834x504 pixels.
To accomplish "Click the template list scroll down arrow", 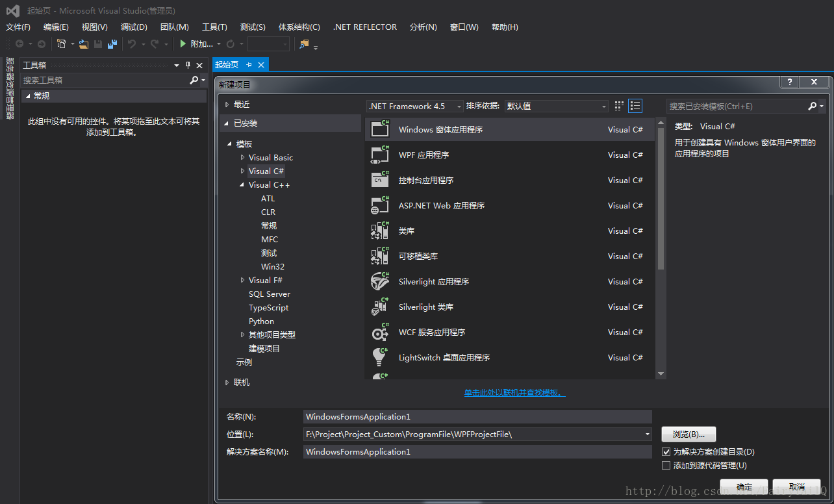I will 661,373.
